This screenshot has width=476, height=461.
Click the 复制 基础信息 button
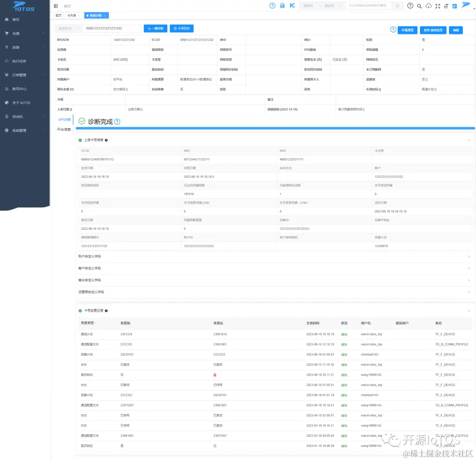coord(433,30)
